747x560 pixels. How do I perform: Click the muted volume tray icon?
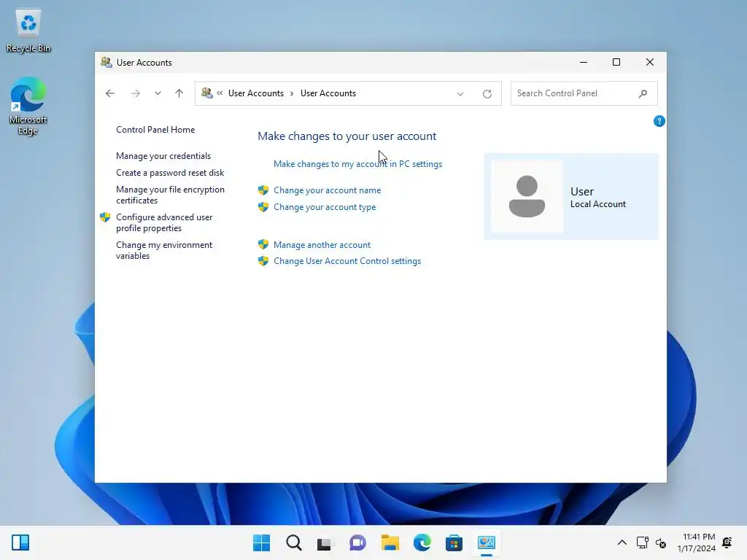(x=661, y=542)
